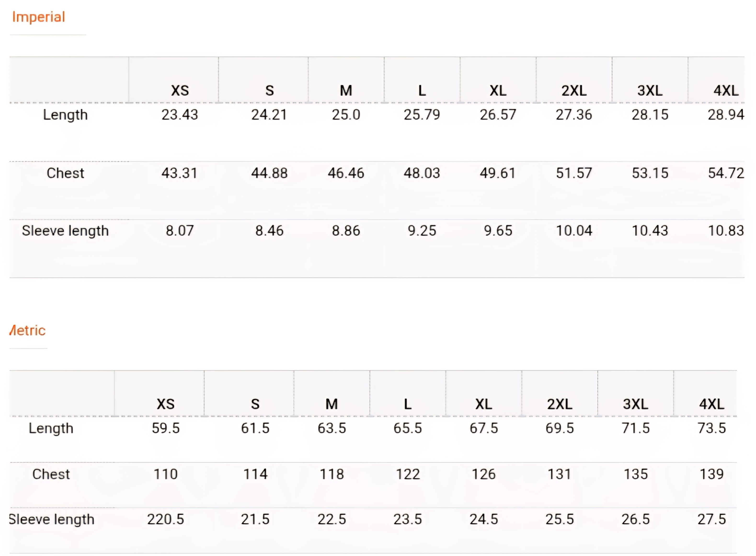Select the 10.83 sleeve length value
Viewport: 756px width, 556px height.
pyautogui.click(x=726, y=231)
